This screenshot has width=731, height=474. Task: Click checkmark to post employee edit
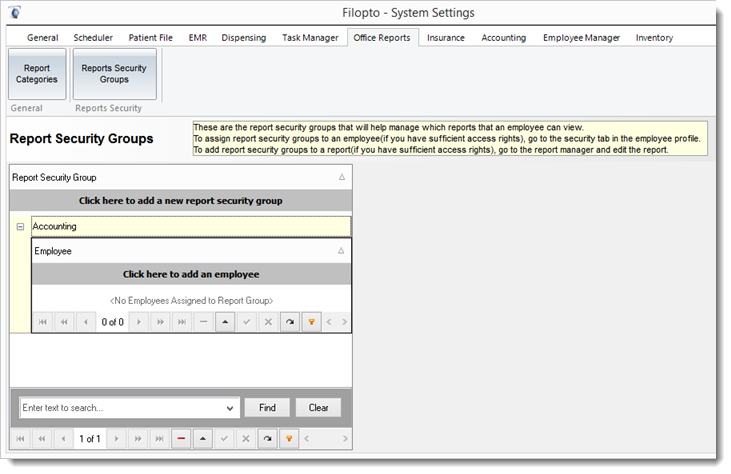click(x=247, y=322)
